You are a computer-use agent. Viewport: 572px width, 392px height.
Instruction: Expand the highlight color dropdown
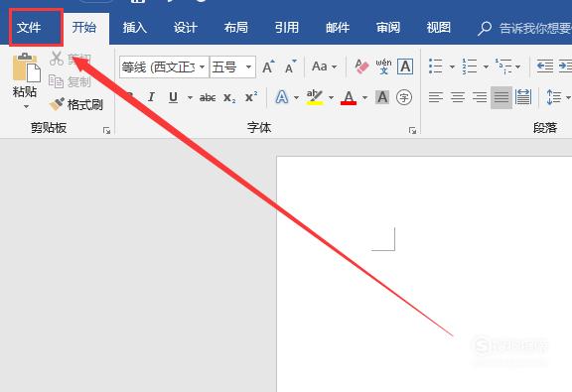click(332, 97)
